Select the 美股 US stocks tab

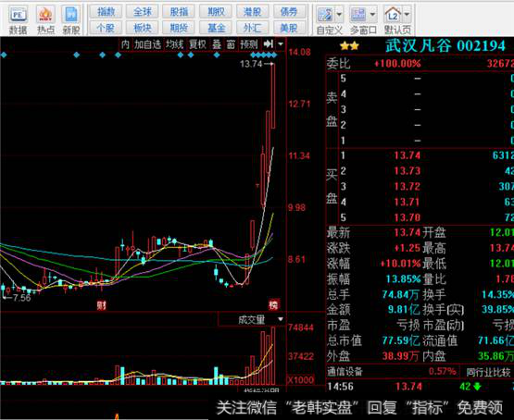pos(288,28)
